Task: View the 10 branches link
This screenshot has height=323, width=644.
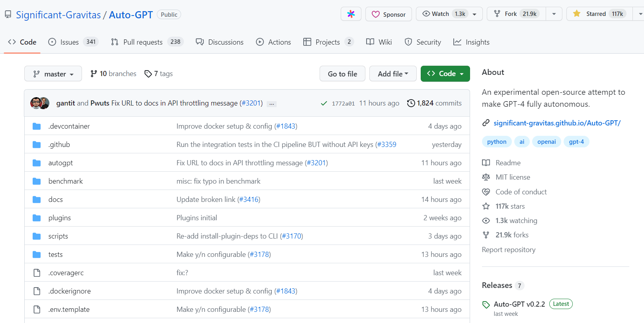Action: click(x=113, y=74)
